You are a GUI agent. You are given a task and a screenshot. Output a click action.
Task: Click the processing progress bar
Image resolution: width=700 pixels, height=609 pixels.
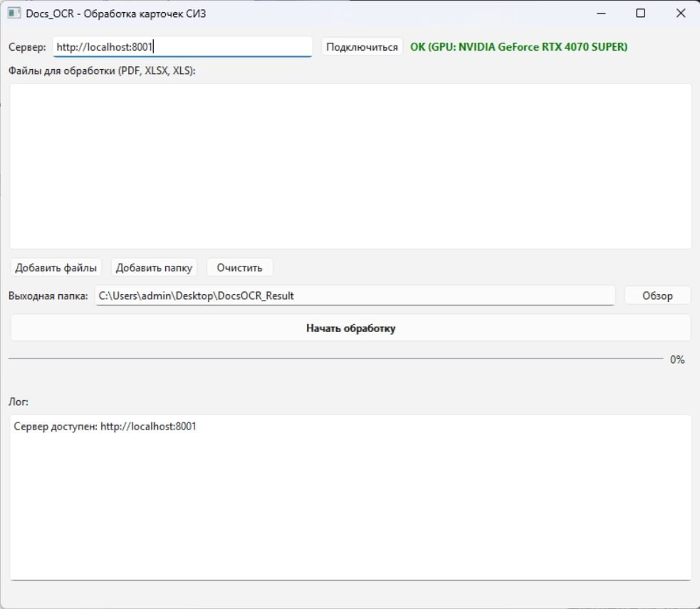335,358
